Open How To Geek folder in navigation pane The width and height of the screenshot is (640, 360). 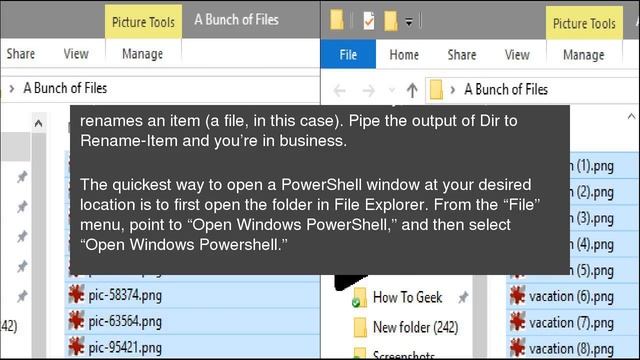pyautogui.click(x=407, y=297)
